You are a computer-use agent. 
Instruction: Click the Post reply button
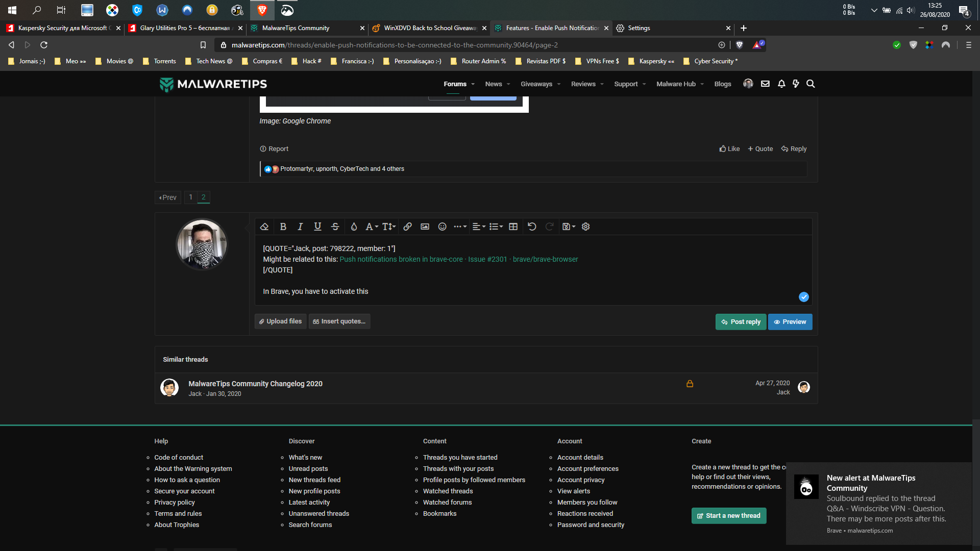click(x=741, y=322)
